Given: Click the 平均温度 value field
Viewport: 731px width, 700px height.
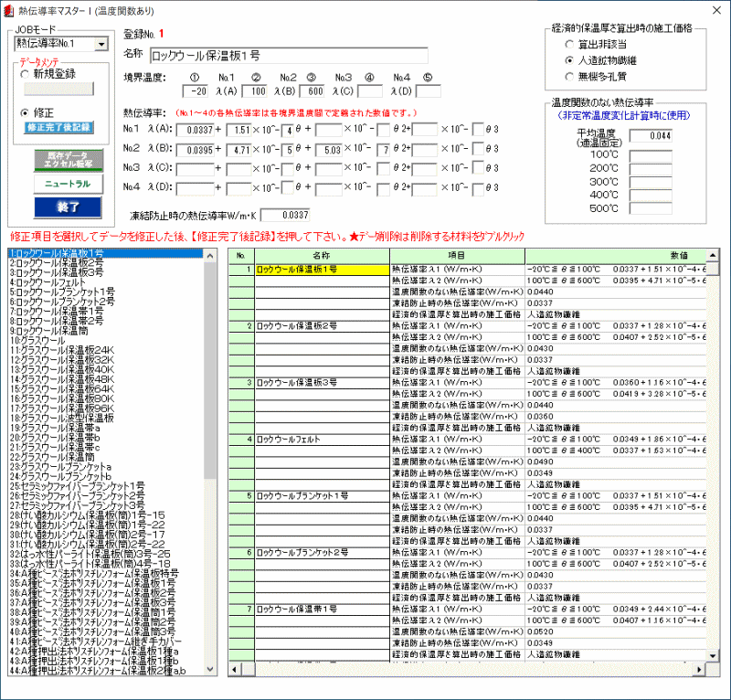Looking at the screenshot, I should tap(651, 135).
